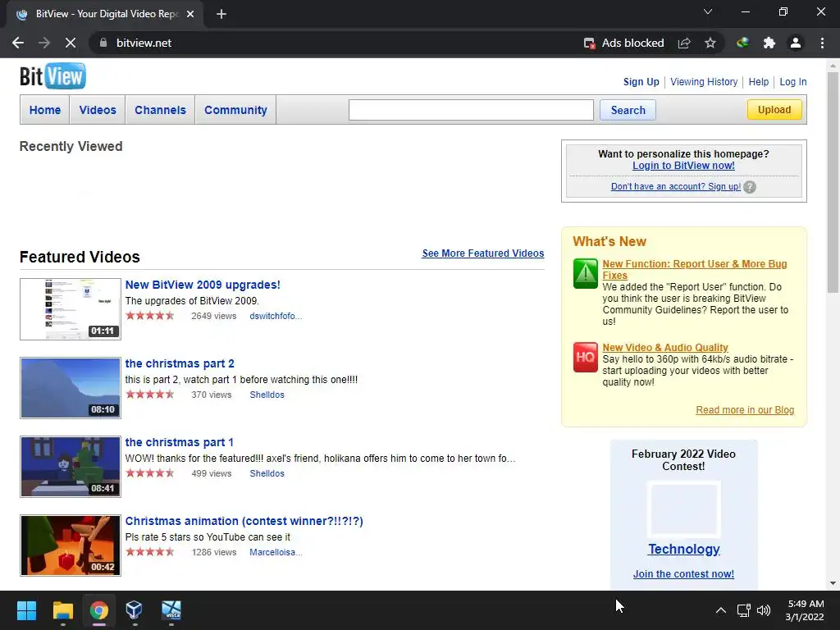The height and width of the screenshot is (630, 840).
Task: Open the Windows Start menu
Action: [x=26, y=610]
